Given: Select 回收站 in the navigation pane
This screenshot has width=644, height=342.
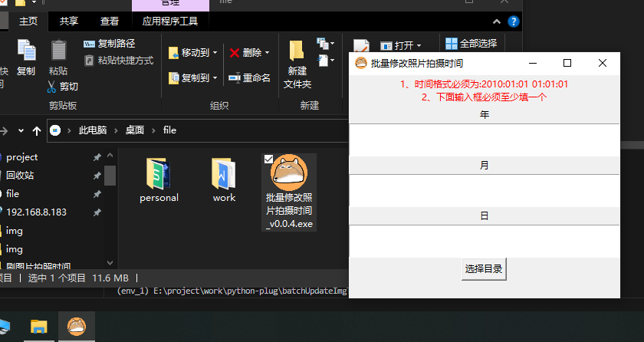Looking at the screenshot, I should coord(20,176).
